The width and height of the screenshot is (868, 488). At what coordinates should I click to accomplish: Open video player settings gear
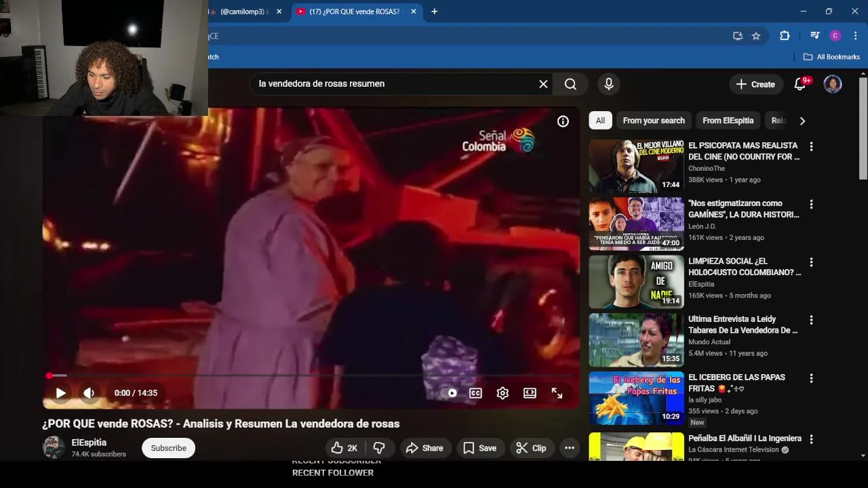502,393
